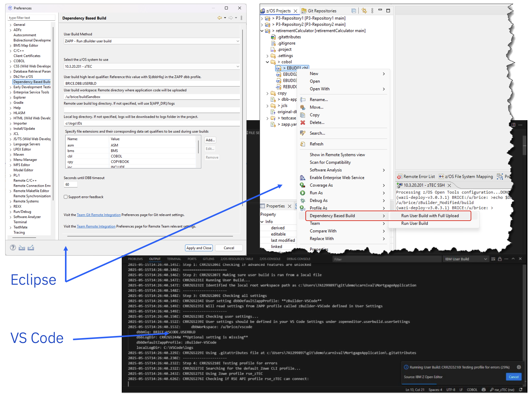Click Preferences horizontal scrollbar at bottom

point(150,236)
